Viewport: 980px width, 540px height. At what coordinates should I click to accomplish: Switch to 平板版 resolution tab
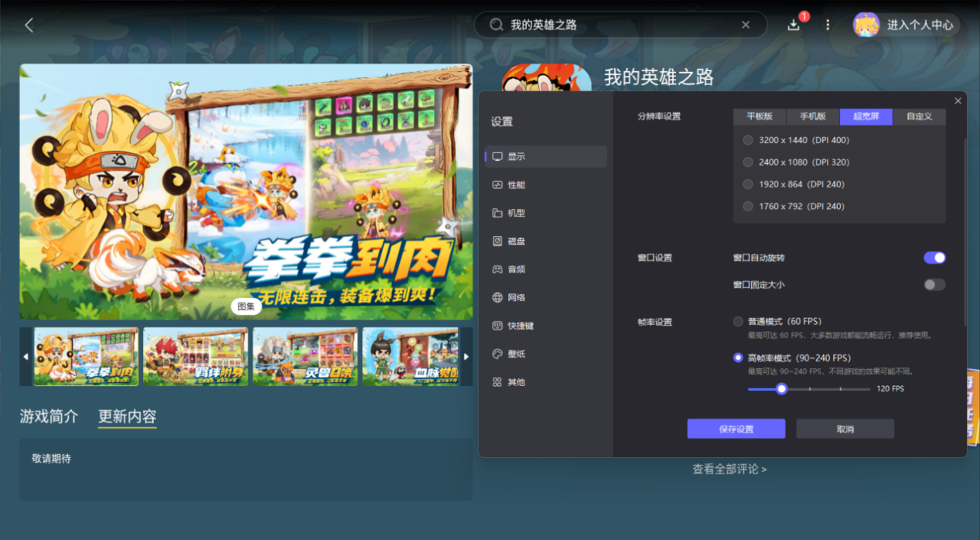tap(760, 117)
